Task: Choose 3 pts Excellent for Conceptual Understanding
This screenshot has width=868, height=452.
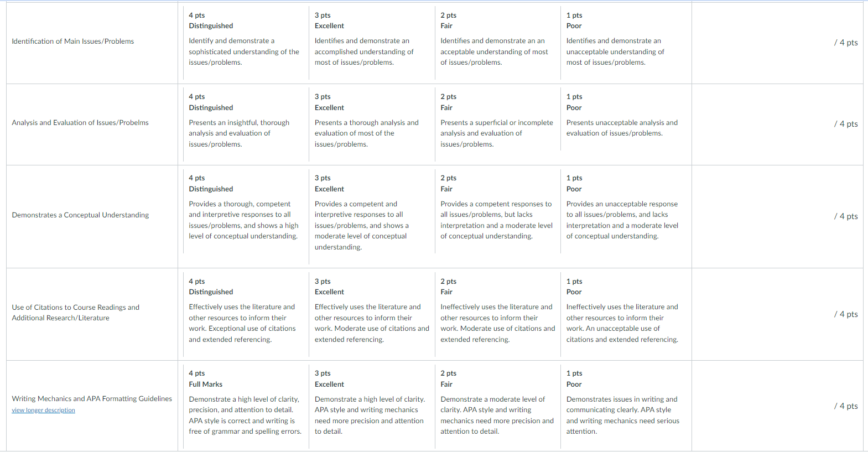Action: pos(372,217)
